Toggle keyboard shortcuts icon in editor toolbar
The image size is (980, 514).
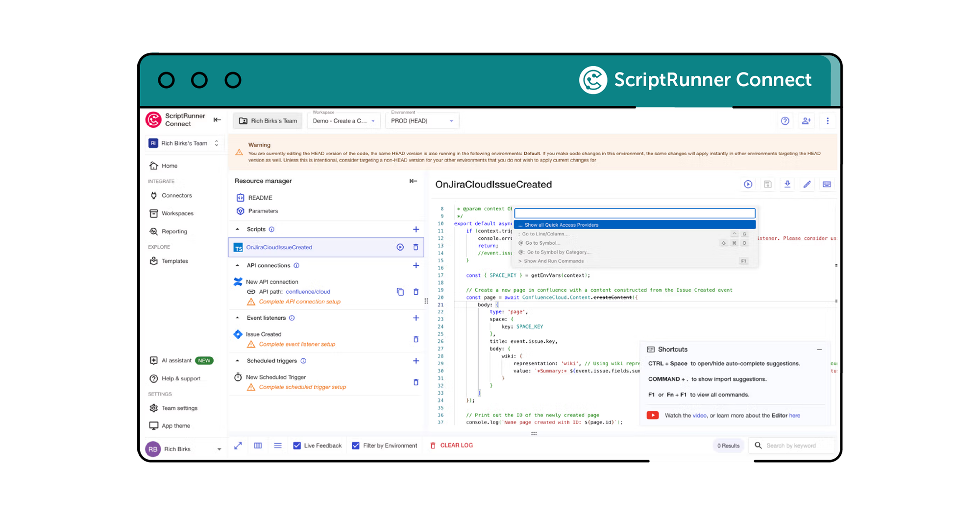[827, 185]
